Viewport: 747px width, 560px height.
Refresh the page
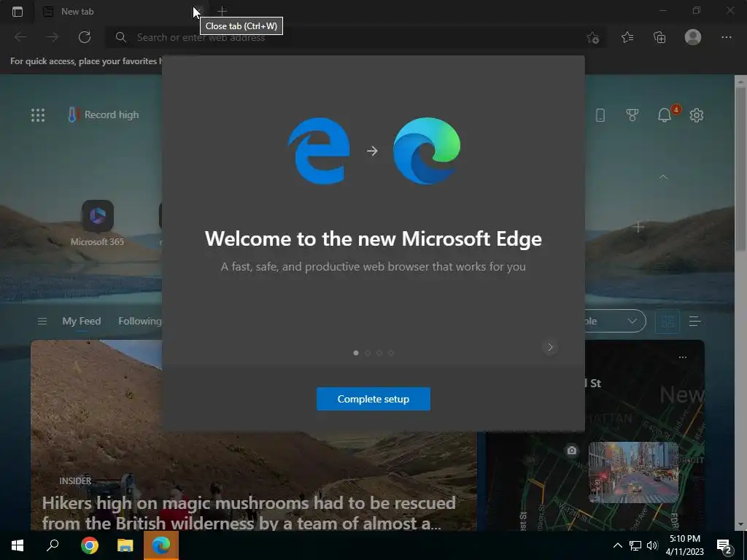85,37
